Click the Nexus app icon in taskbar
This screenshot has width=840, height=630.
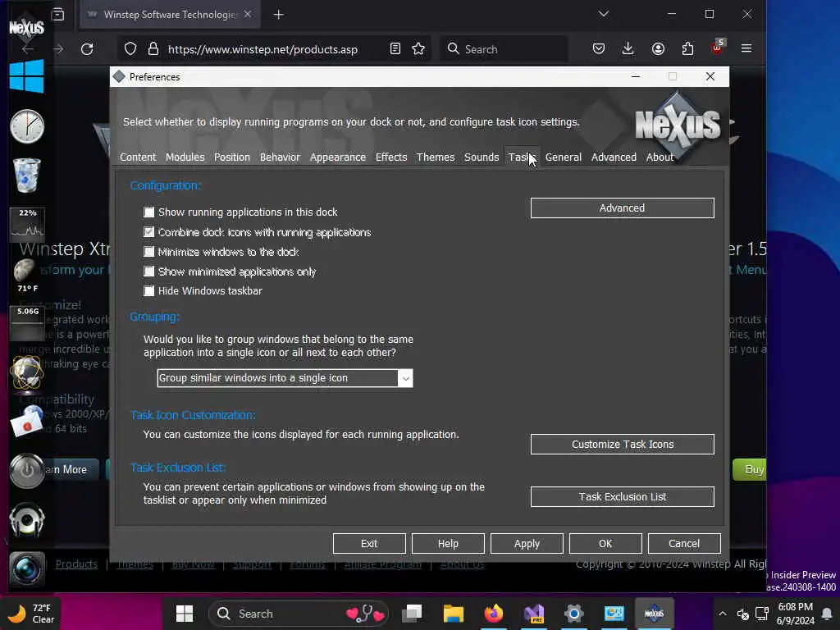(x=654, y=614)
